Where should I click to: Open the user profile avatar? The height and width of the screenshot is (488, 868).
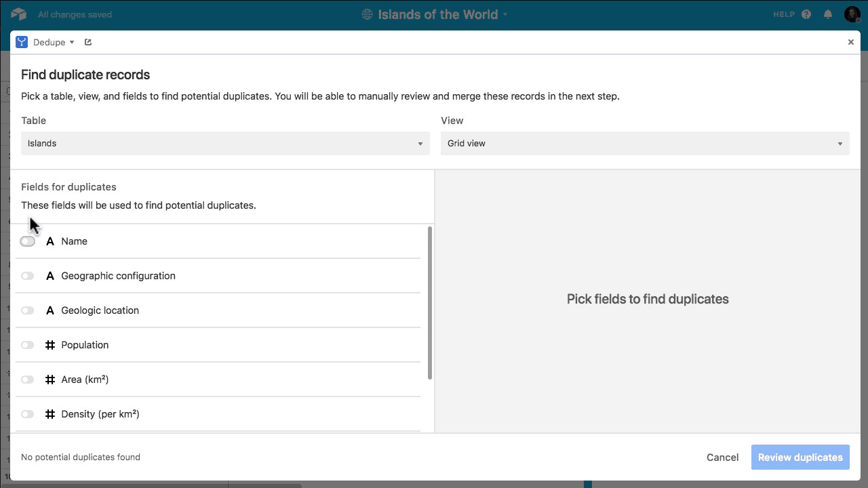[x=852, y=14]
